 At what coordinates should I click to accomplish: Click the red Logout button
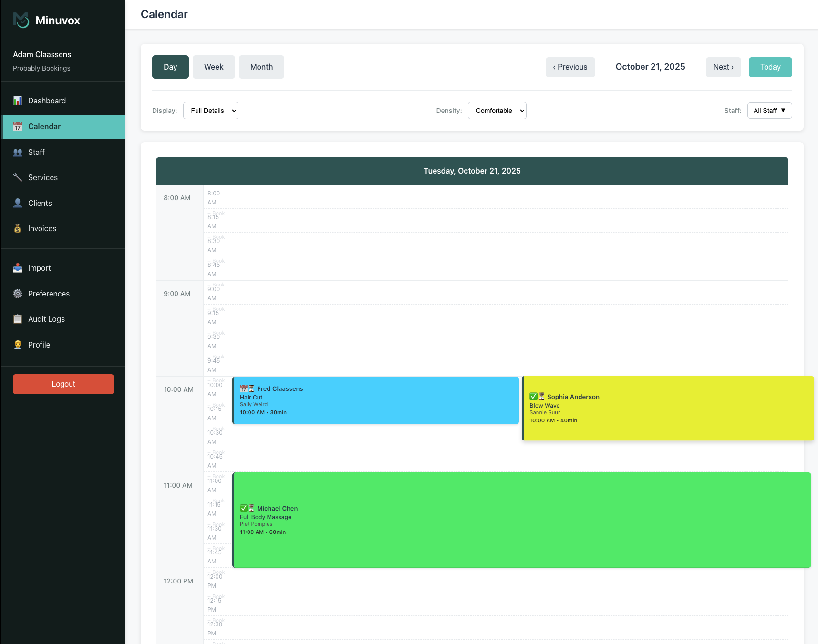[x=63, y=384]
